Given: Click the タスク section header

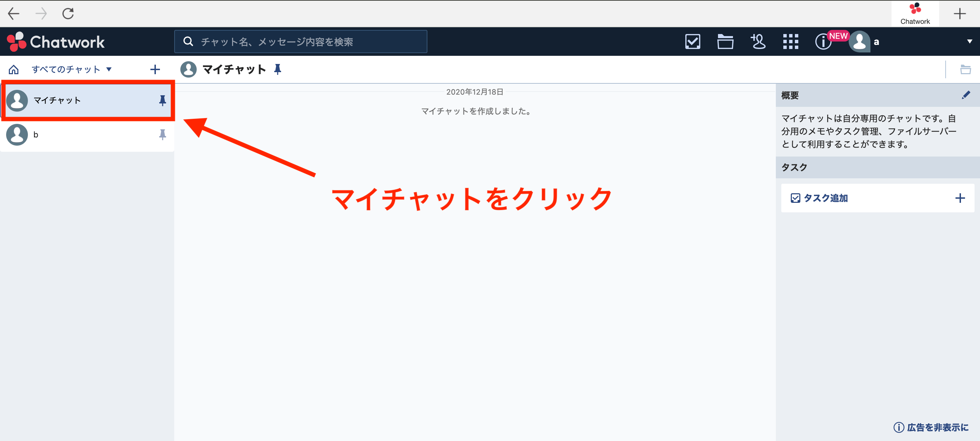Looking at the screenshot, I should tap(878, 167).
